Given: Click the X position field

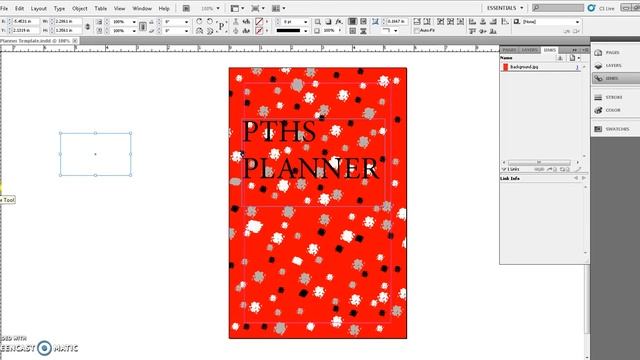Looking at the screenshot, I should point(25,21).
